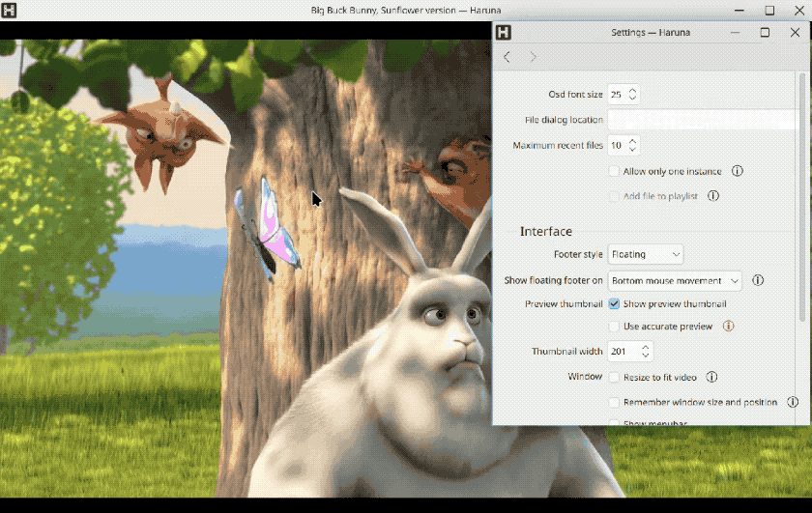The height and width of the screenshot is (513, 812).
Task: Maximize the Settings window
Action: pos(765,32)
